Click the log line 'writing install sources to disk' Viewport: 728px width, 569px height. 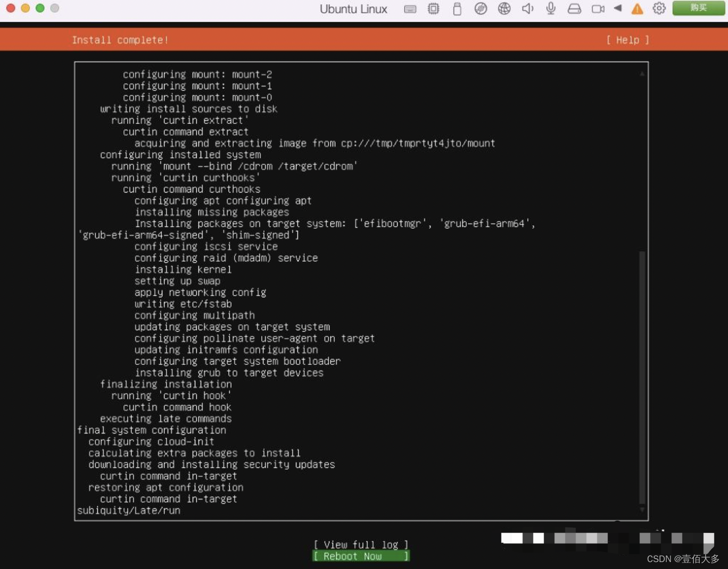pos(189,109)
